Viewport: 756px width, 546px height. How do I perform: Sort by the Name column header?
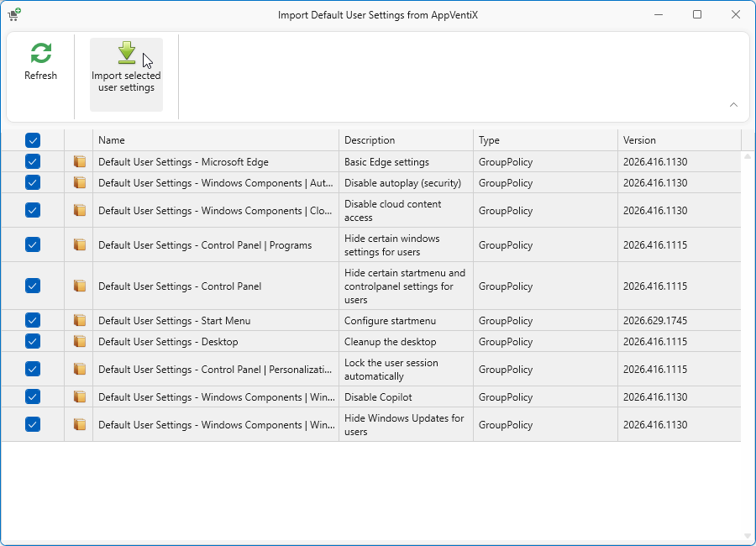click(x=216, y=140)
